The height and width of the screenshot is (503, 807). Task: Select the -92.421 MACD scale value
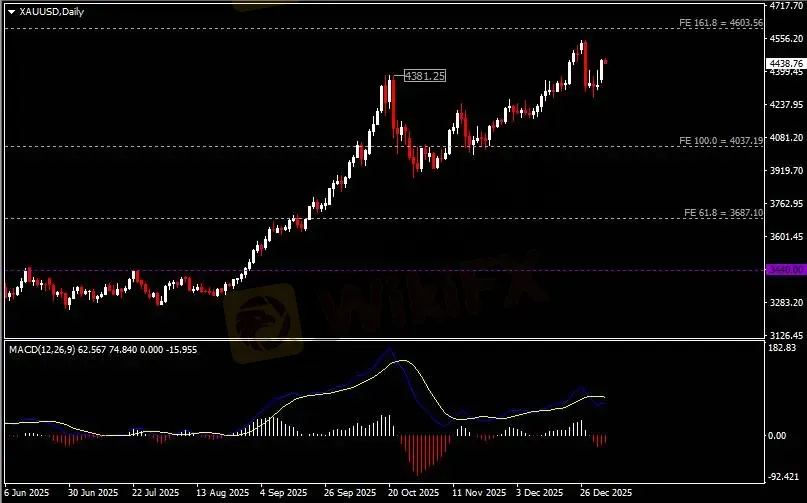point(783,477)
